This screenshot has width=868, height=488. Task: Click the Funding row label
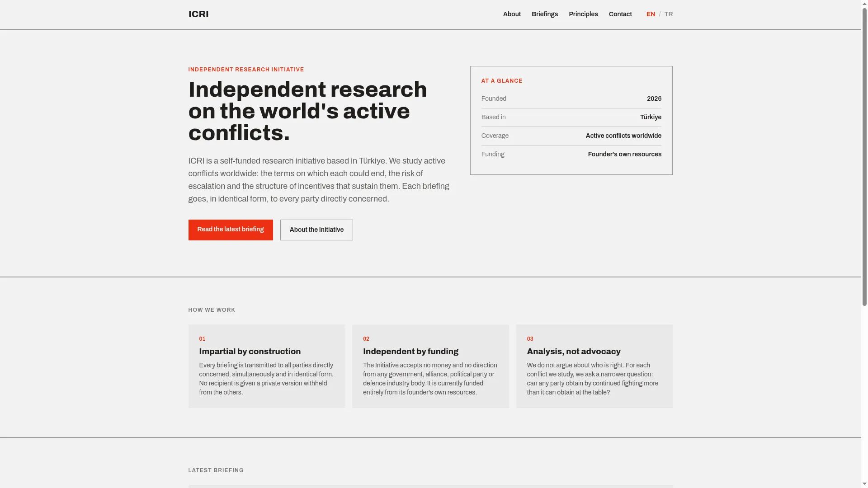tap(493, 155)
